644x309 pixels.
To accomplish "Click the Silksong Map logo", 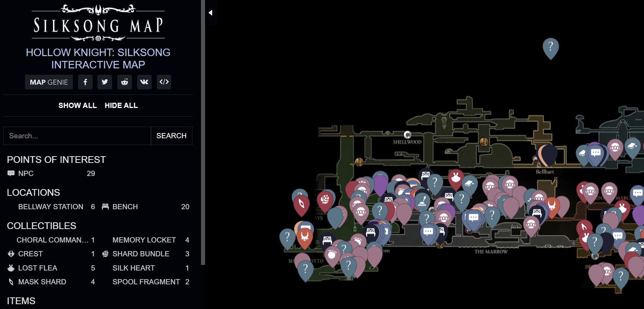I will click(98, 22).
